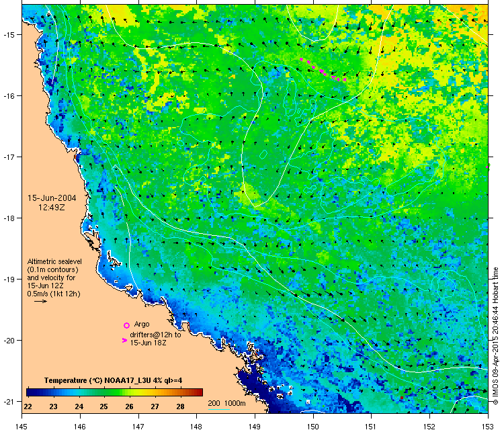The width and height of the screenshot is (504, 430).
Task: Click the cyan 200m depth contour legend line
Action: coord(219,409)
